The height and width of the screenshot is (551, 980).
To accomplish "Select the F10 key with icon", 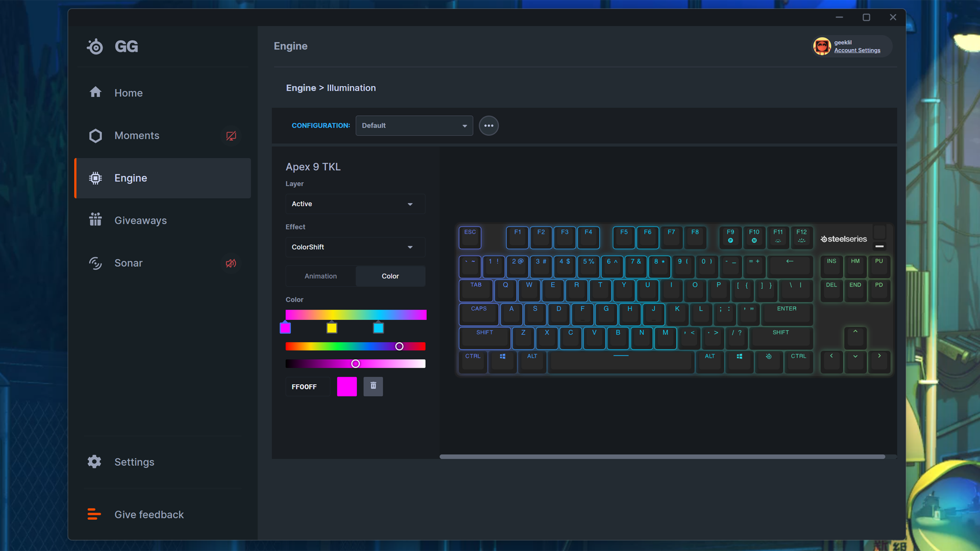I will [x=754, y=237].
